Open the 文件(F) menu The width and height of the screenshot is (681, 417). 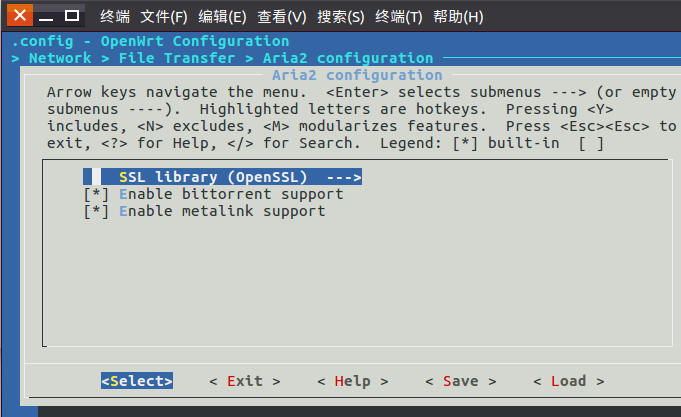pyautogui.click(x=164, y=17)
